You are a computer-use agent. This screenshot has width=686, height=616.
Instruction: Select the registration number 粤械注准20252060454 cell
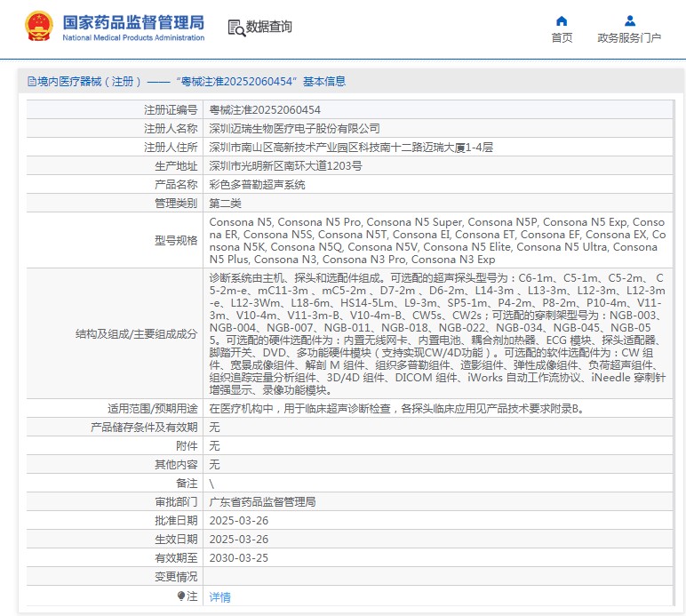coord(265,110)
